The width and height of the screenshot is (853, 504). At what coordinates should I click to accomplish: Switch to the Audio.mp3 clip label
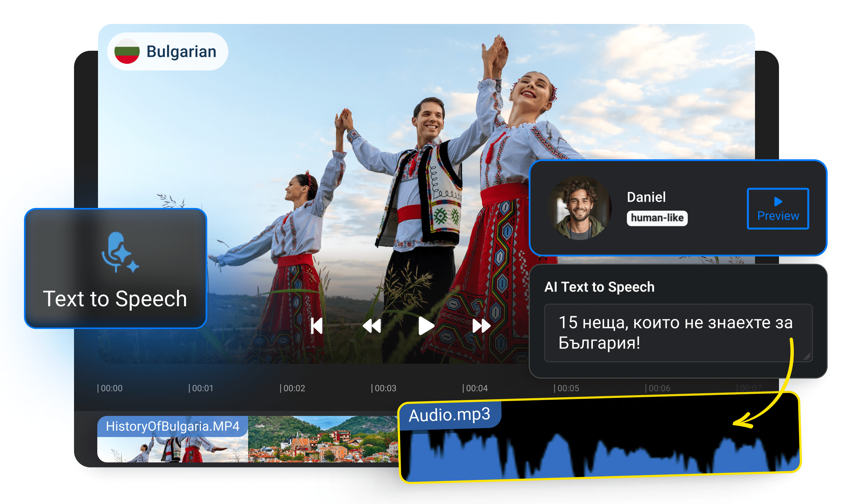449,415
